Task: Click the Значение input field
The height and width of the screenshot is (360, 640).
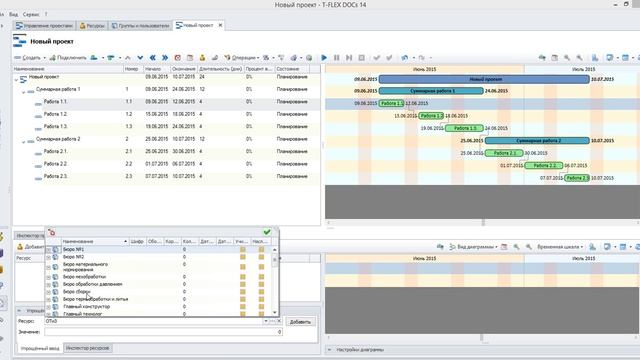Action: pyautogui.click(x=163, y=332)
